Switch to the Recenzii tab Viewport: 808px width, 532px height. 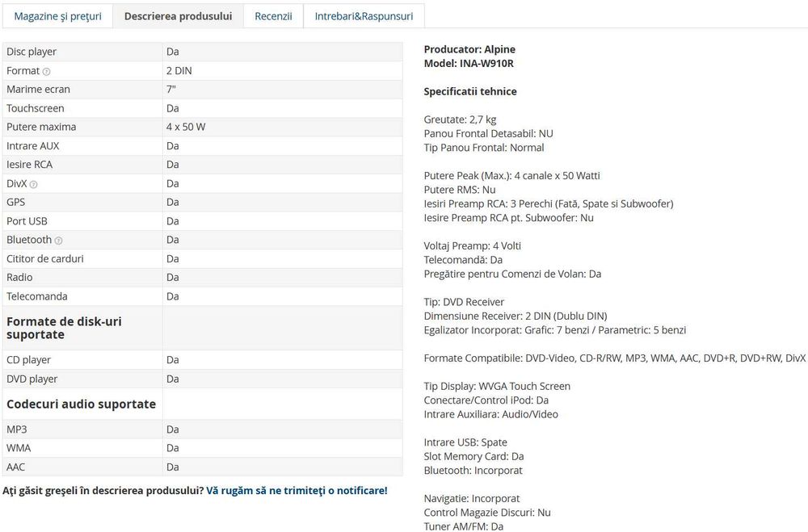273,16
